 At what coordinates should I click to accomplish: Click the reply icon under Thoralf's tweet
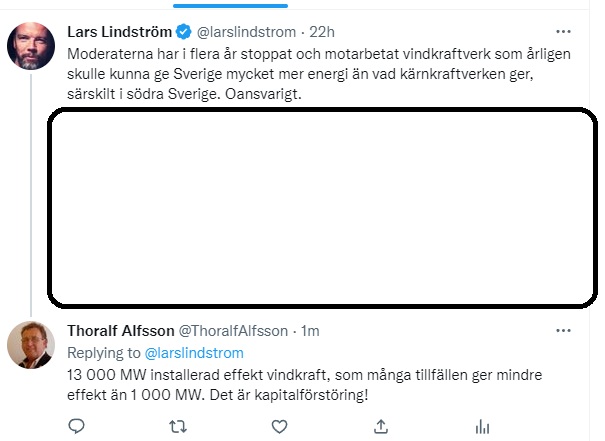(x=76, y=427)
